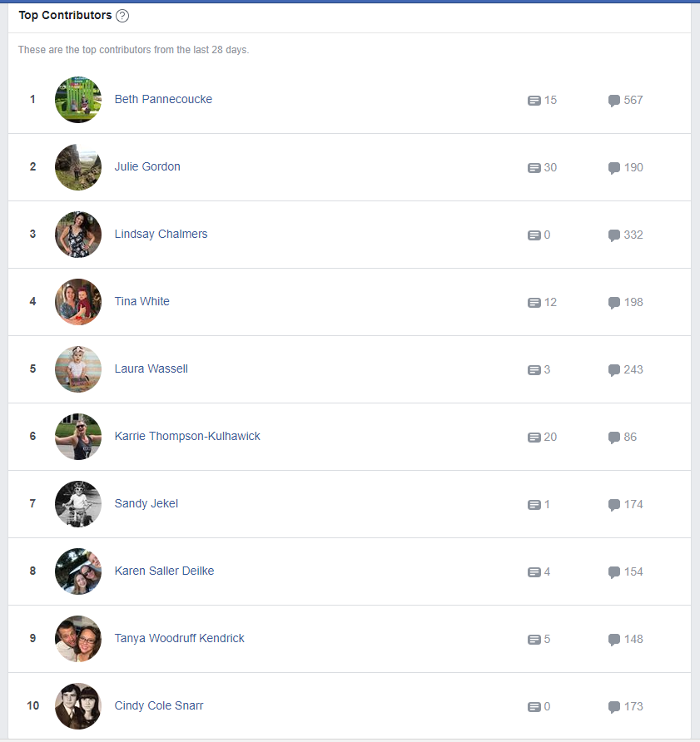700x742 pixels.
Task: Visit Lindsay Chalmers' profile name link
Action: point(161,234)
